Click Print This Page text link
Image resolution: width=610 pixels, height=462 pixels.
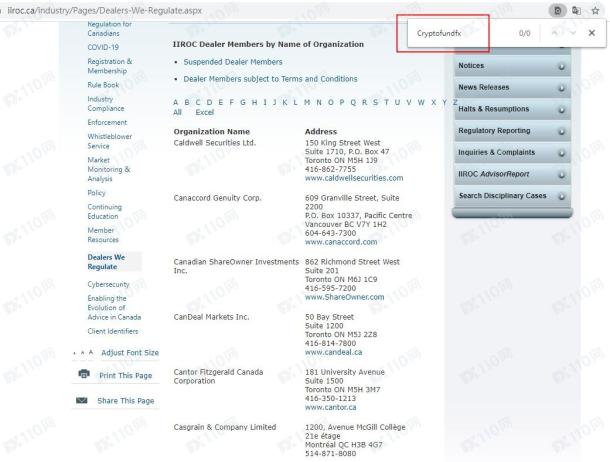tap(126, 376)
